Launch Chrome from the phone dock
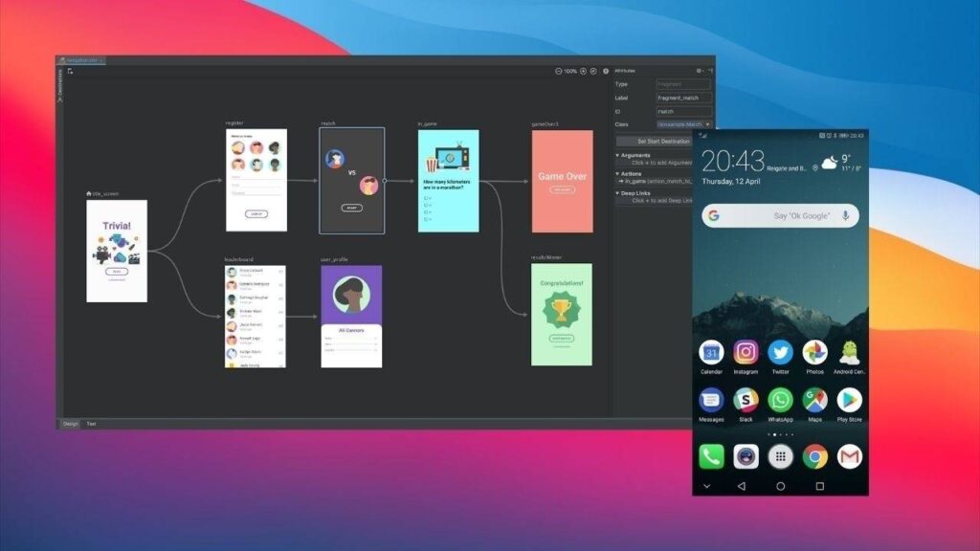This screenshot has width=980, height=551. [x=814, y=456]
